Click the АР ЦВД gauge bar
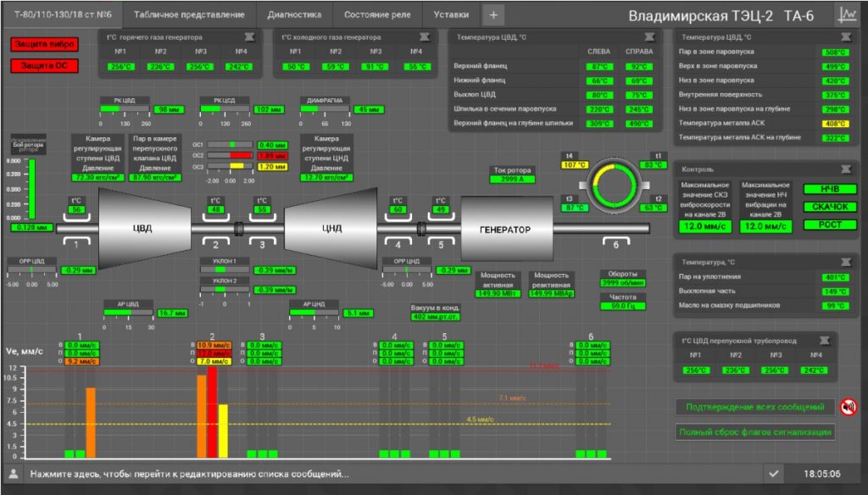 [x=129, y=313]
